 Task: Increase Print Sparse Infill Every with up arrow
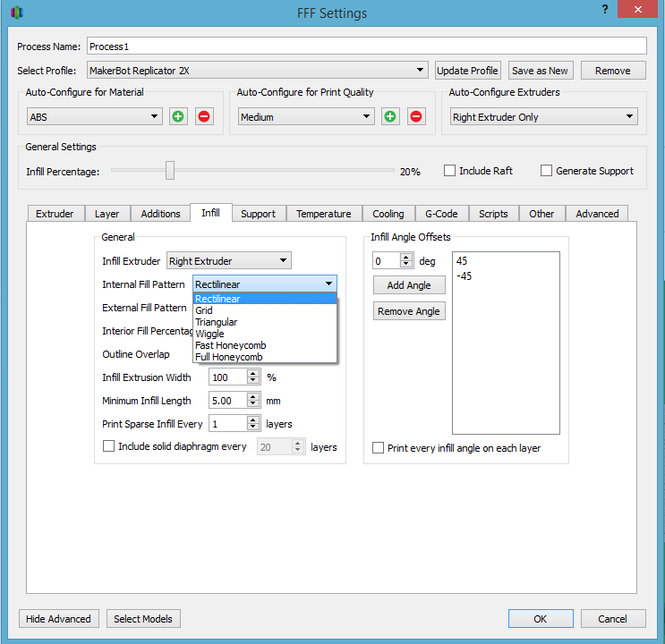253,419
